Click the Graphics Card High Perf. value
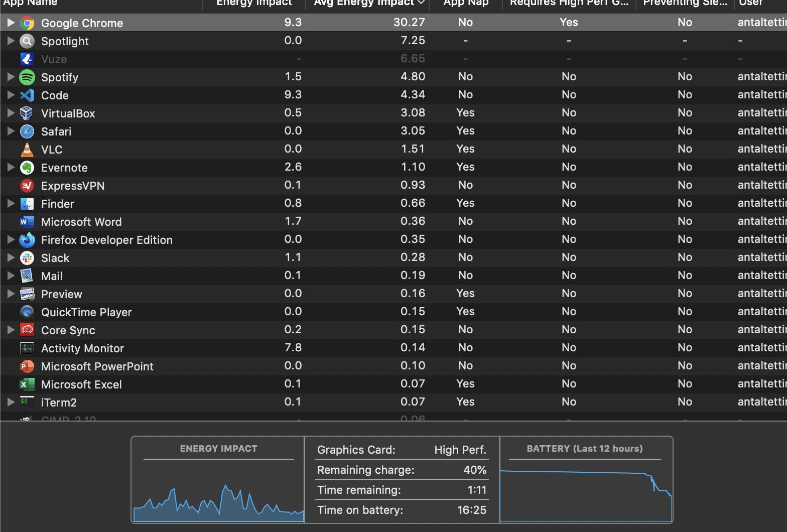Screen dimensions: 787x532 460,450
